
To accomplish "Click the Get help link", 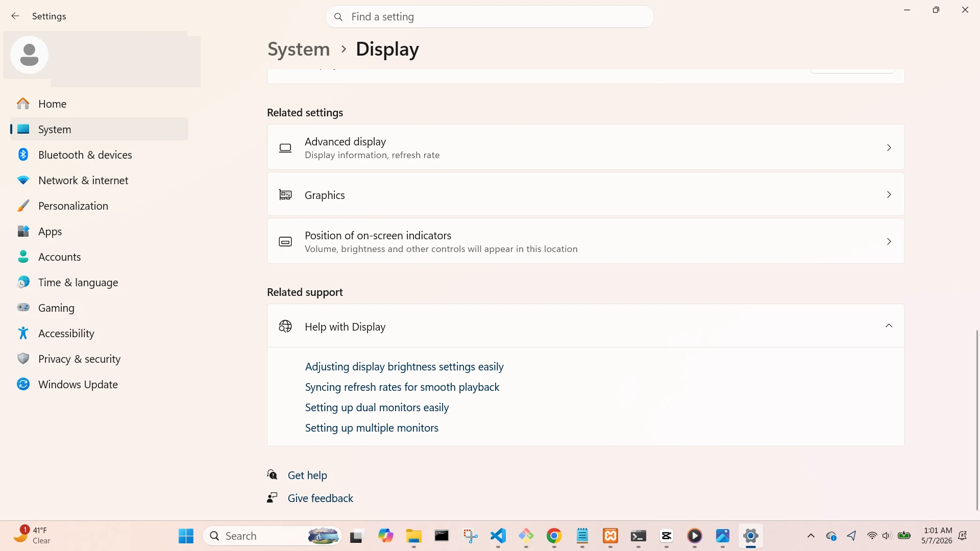I will pyautogui.click(x=307, y=475).
